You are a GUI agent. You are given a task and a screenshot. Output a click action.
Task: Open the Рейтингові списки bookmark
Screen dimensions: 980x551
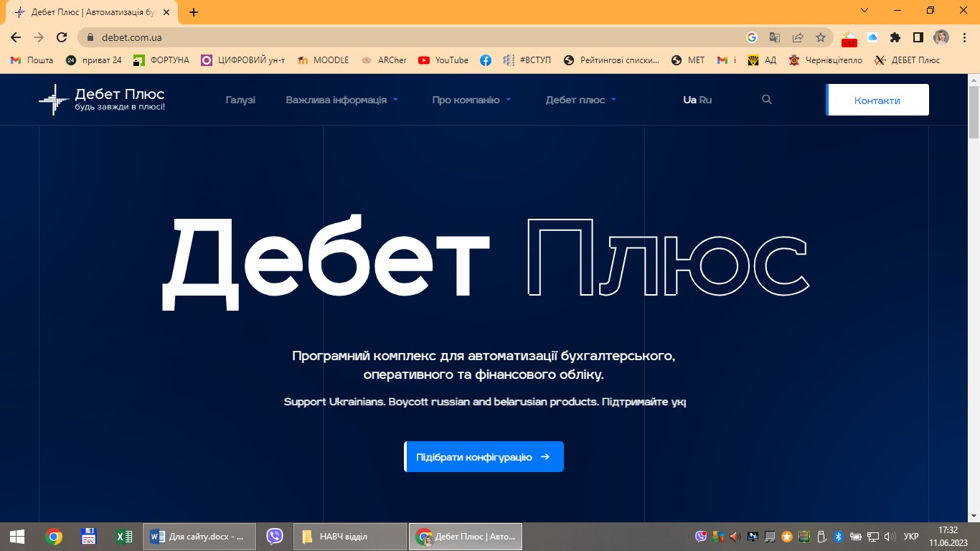click(x=611, y=60)
